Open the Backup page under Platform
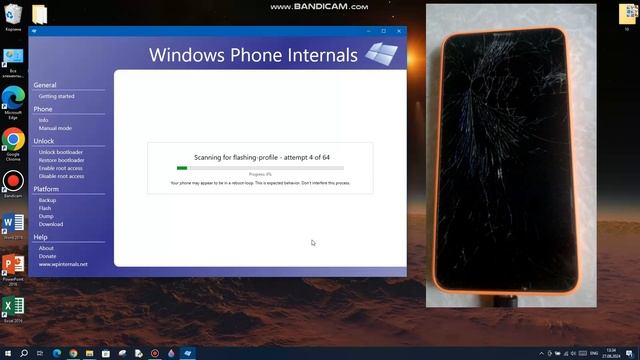This screenshot has height=360, width=640. pos(47,200)
